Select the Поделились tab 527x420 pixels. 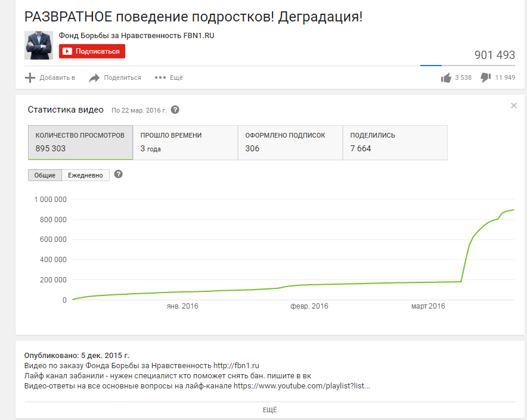click(x=395, y=142)
